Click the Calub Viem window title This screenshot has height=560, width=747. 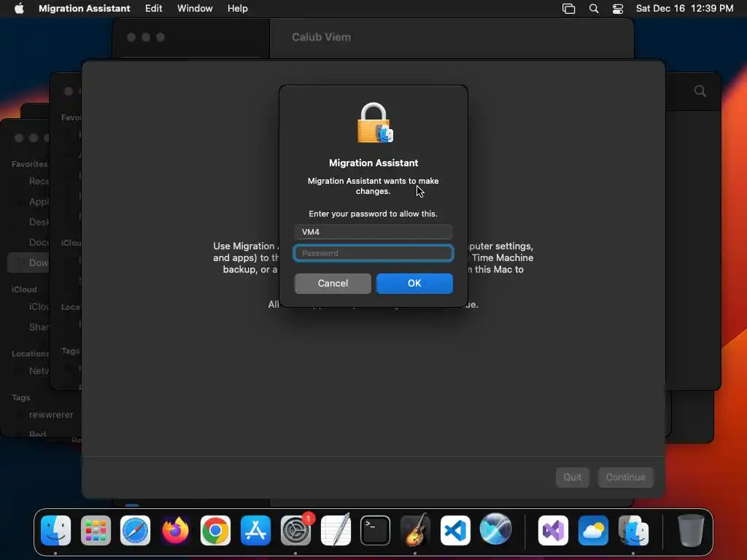click(321, 37)
